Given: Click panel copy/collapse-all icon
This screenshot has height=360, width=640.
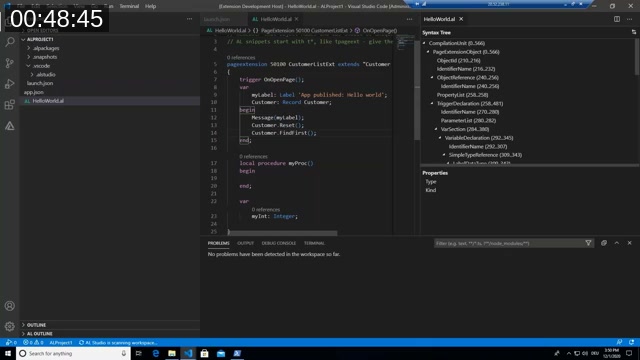Looking at the screenshot, I should [604, 243].
